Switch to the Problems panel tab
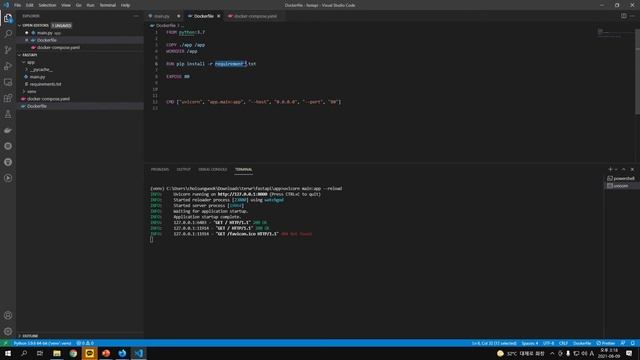Screen dimensions: 640x360 [x=160, y=169]
